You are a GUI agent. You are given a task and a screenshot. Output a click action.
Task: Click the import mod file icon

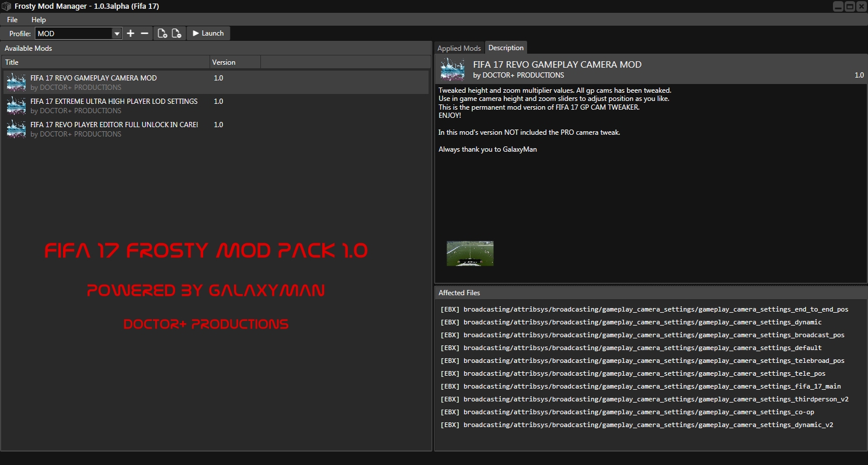(x=162, y=33)
